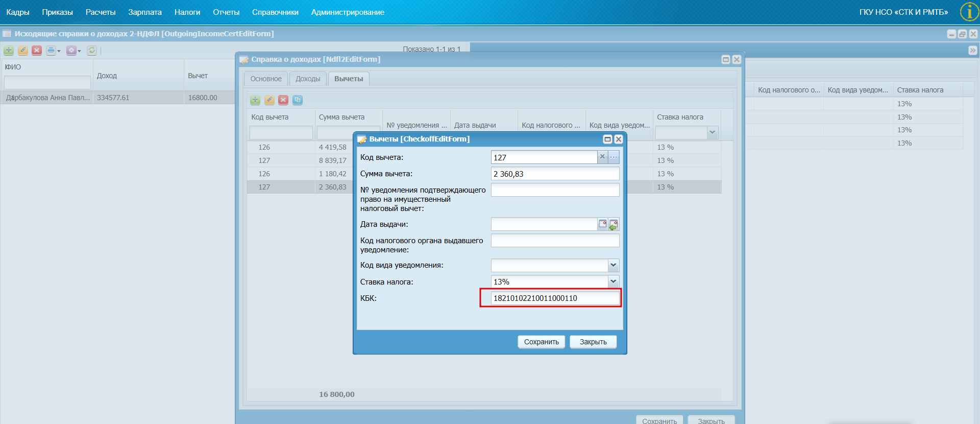
Task: Maximize the Вычеты CheckoffEditForm dialog
Action: coord(607,139)
